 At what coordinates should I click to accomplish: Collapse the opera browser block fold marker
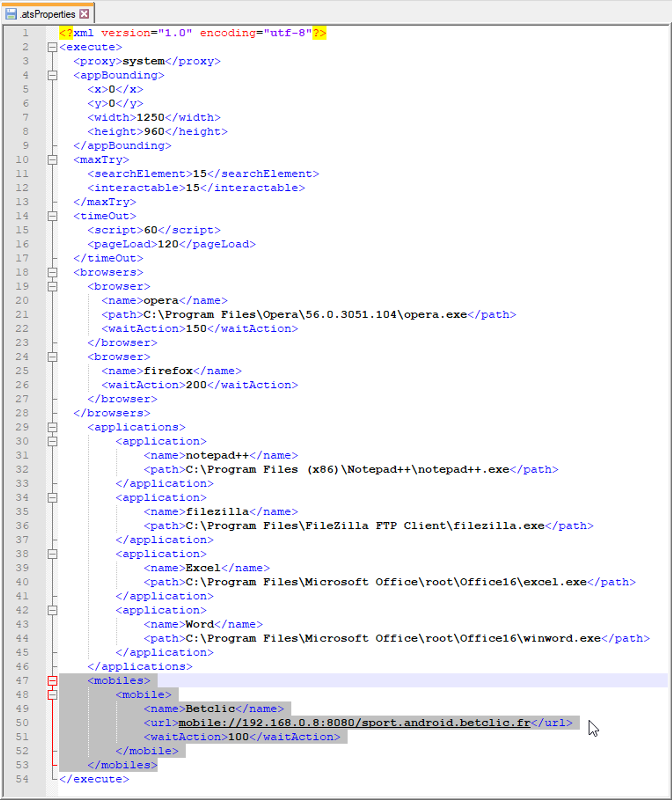tap(52, 287)
